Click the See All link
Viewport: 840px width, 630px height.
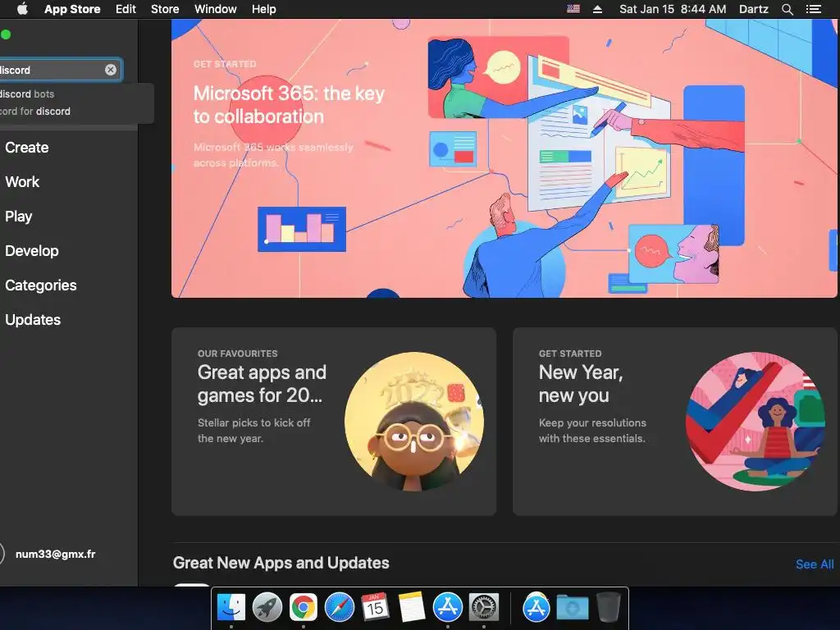(x=815, y=564)
